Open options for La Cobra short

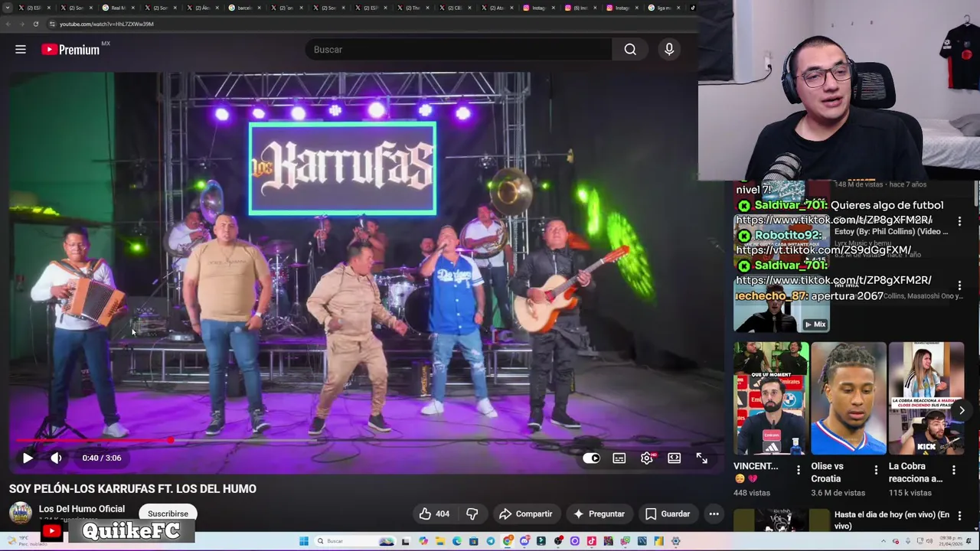(953, 470)
